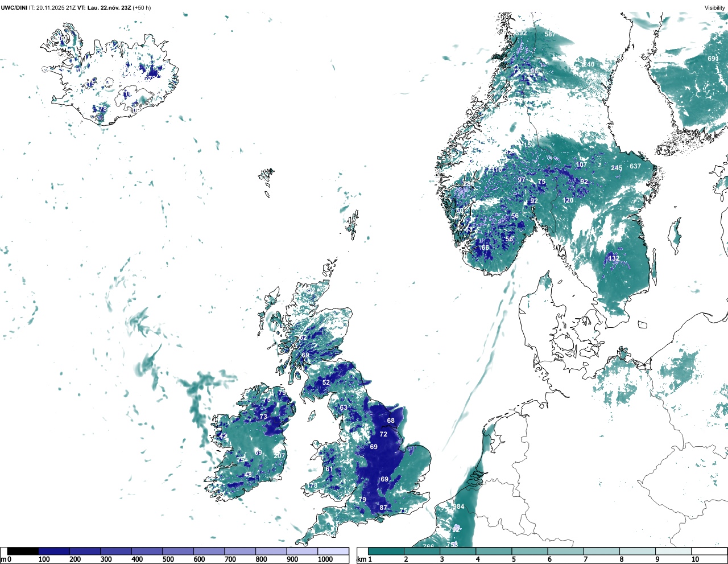This screenshot has height=564, width=728.
Task: Click the '637' value near the Swedish east coast
Action: pyautogui.click(x=635, y=167)
